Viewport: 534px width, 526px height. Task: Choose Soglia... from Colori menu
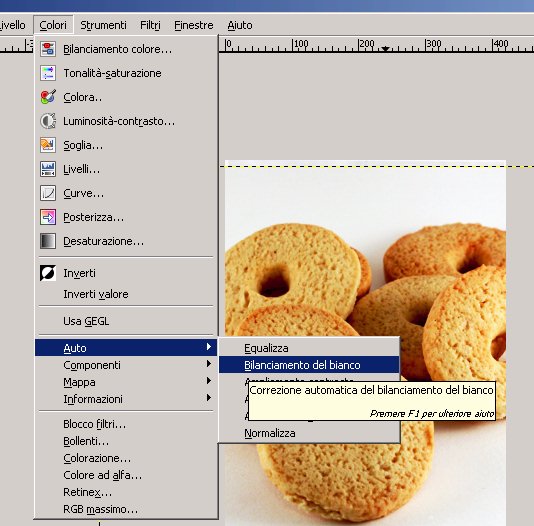[126, 145]
